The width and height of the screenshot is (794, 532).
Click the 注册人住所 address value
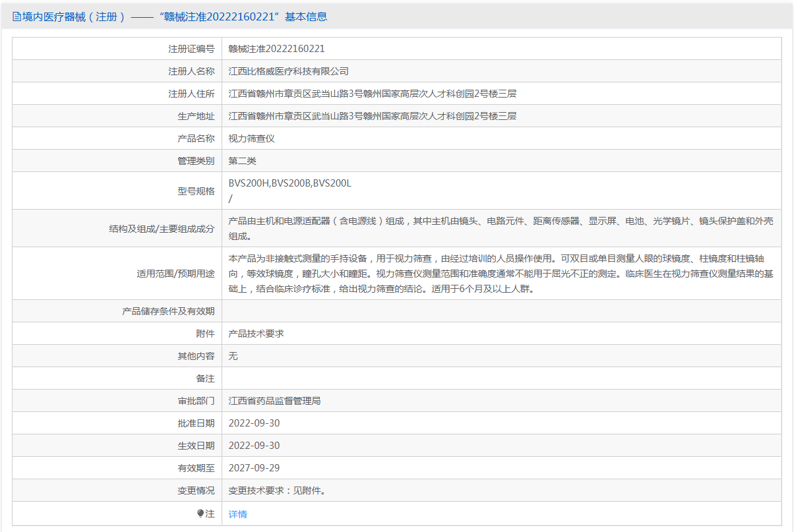[372, 94]
